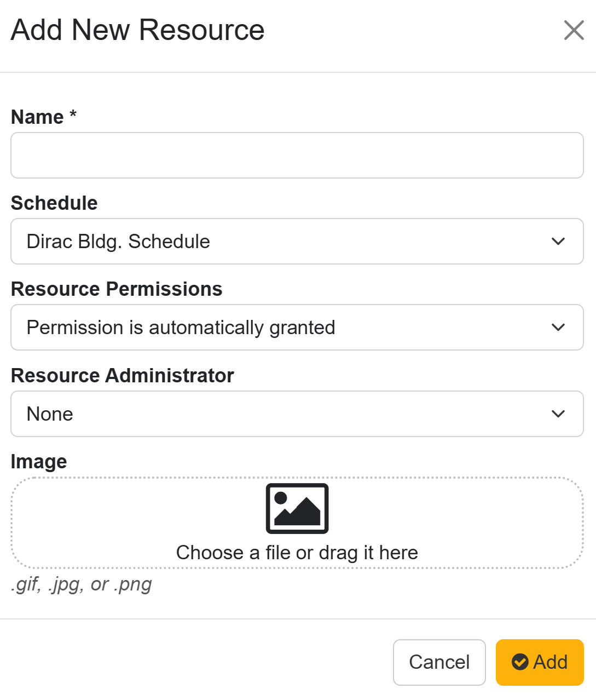Click the Resource Administrator chevron arrow
The image size is (596, 700).
[558, 414]
